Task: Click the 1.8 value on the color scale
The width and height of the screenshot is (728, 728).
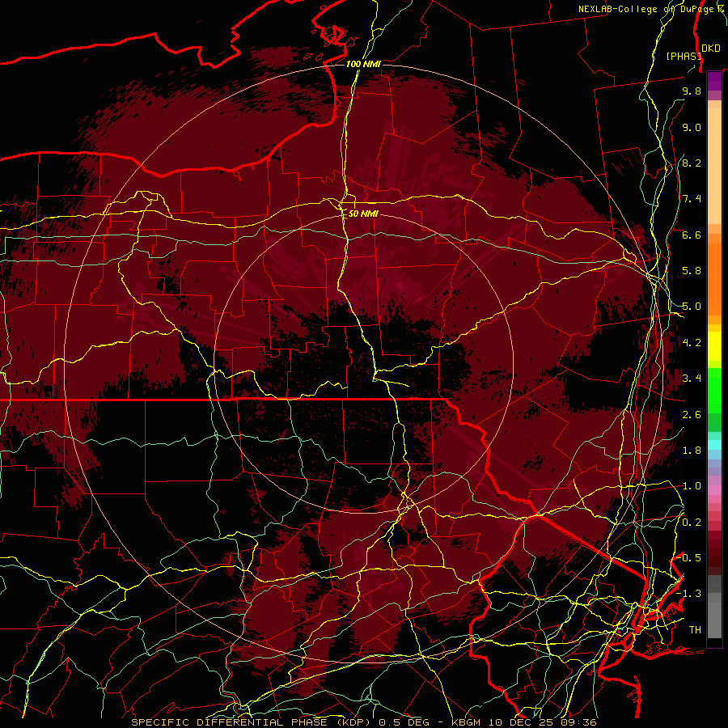Action: [x=692, y=451]
